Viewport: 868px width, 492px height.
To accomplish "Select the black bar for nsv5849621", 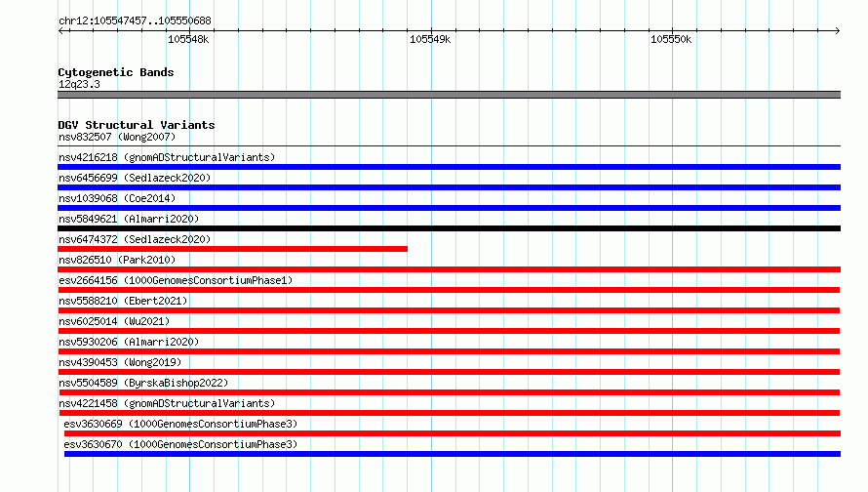I will 449,228.
